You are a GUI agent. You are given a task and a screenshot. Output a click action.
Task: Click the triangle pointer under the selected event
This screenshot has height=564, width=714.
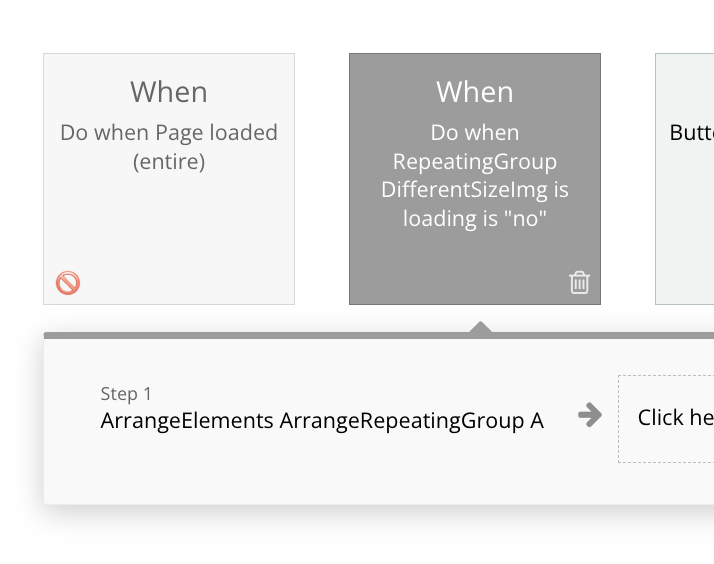point(480,327)
